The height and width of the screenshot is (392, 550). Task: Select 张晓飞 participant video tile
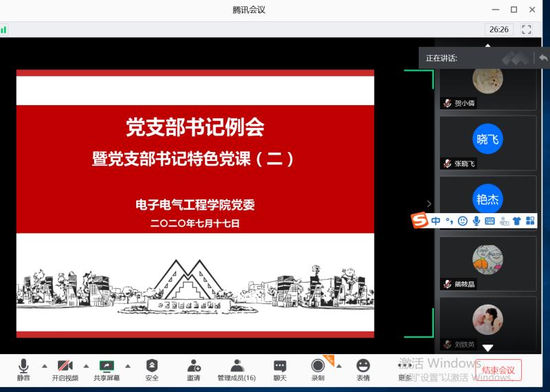pos(487,142)
